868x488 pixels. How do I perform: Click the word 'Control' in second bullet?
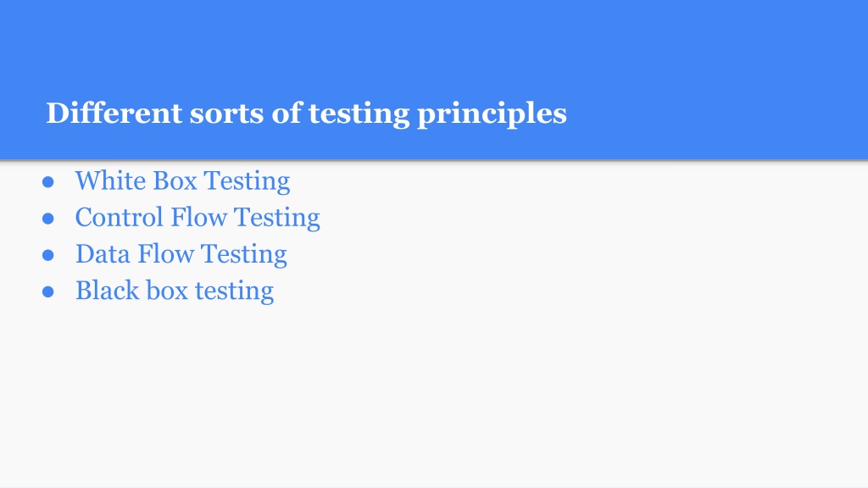(x=119, y=217)
